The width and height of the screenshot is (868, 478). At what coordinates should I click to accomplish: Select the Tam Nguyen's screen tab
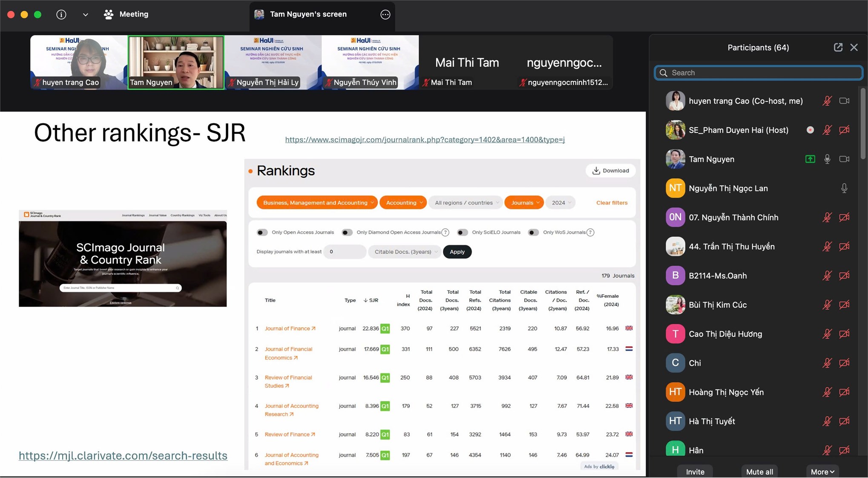point(308,14)
